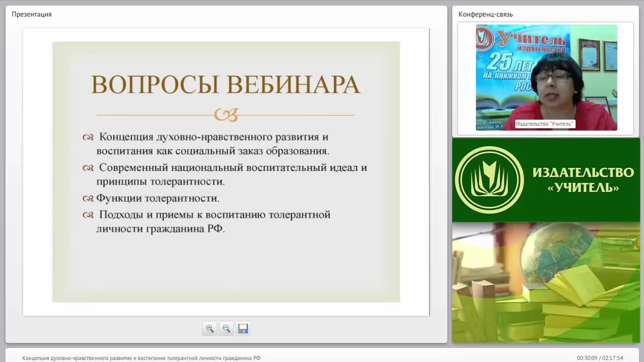
Task: Save the presentation with the floppy disk icon
Action: click(x=243, y=328)
